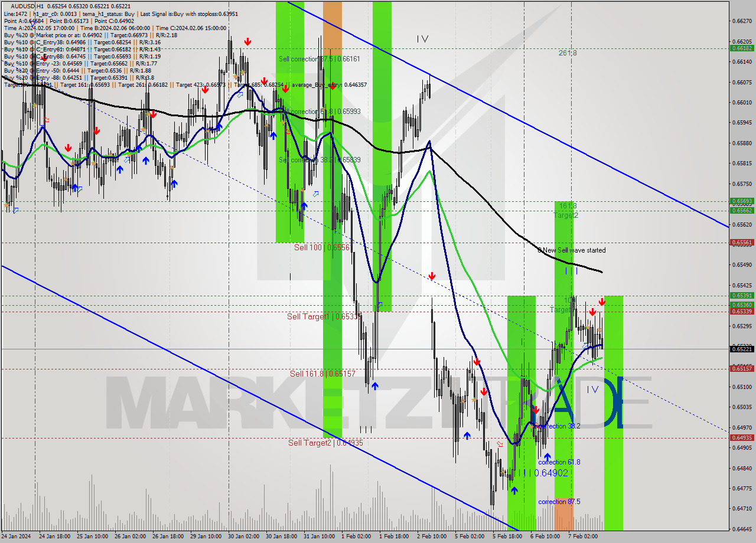Click the green price tag 0.65391

coord(741,295)
